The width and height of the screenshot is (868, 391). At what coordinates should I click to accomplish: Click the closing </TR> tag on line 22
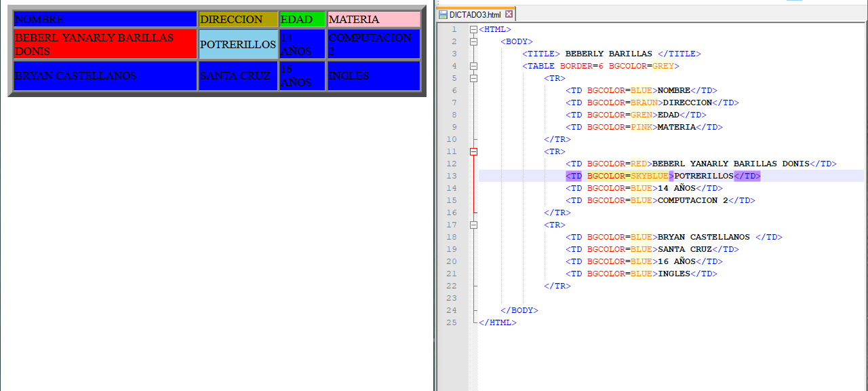[557, 286]
